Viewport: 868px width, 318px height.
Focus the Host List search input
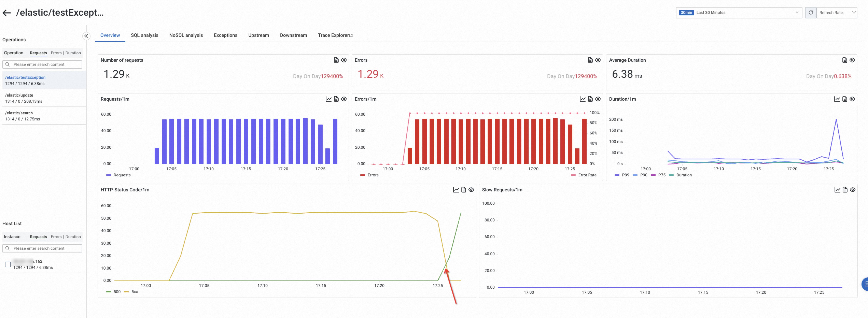pos(42,248)
